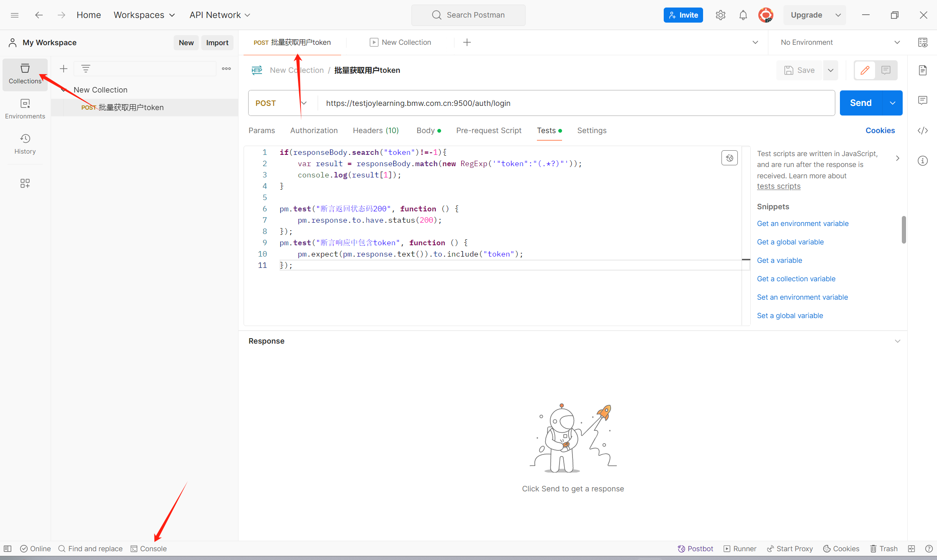
Task: Toggle the sidebar visibility icon bottom-left
Action: pos(8,549)
